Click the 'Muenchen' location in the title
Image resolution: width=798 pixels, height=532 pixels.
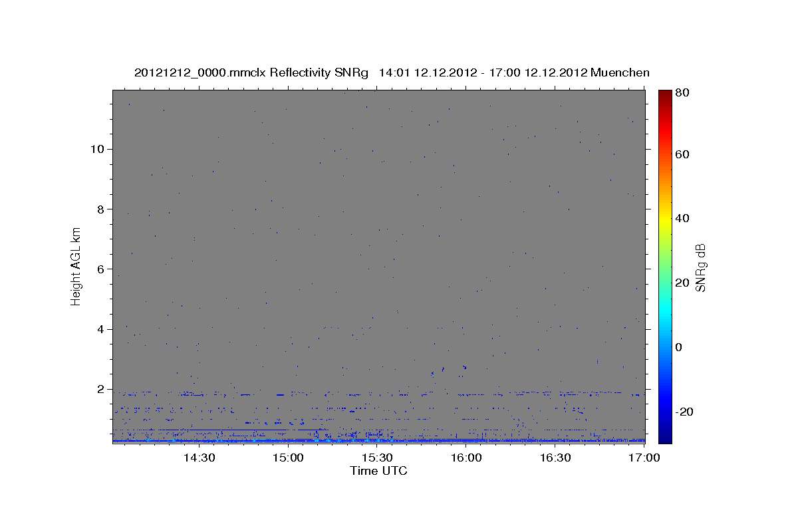pos(619,72)
